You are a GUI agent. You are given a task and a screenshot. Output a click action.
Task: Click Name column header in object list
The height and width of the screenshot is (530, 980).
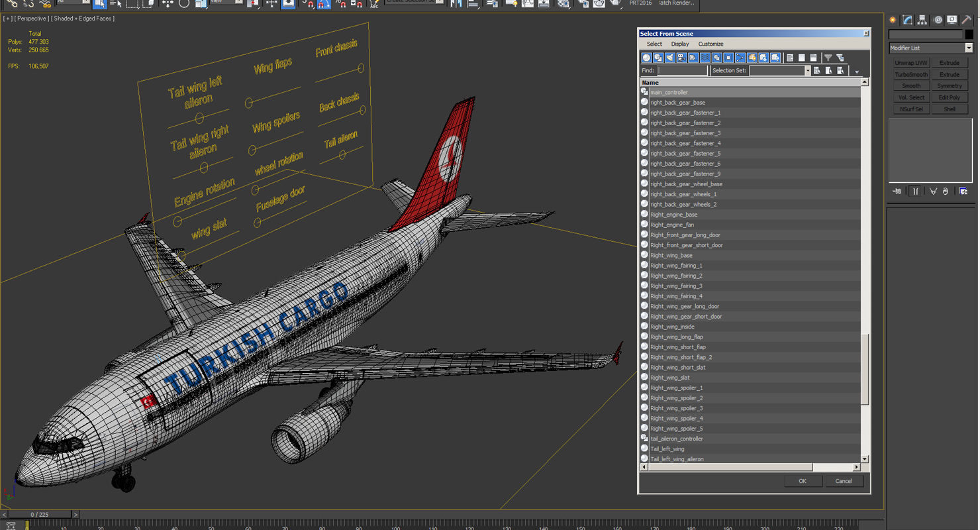750,82
